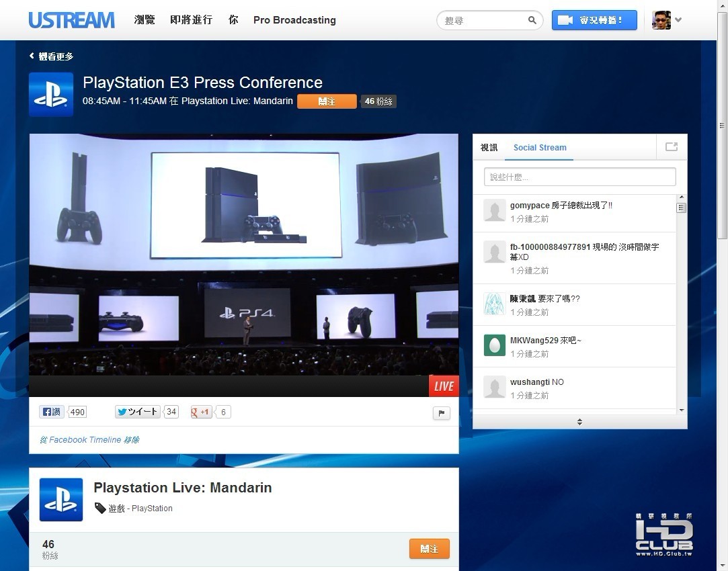This screenshot has width=728, height=571.
Task: Follow via lower orange 關注 button
Action: [x=430, y=549]
